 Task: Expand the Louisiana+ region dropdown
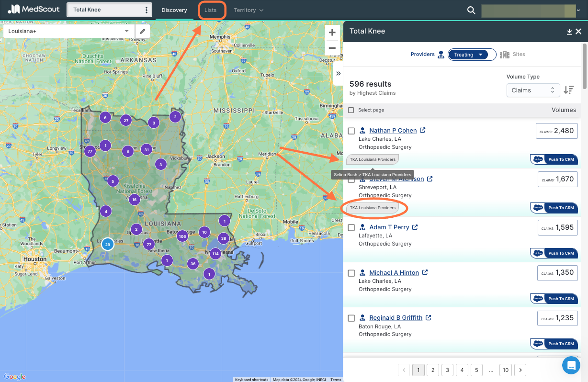(69, 31)
